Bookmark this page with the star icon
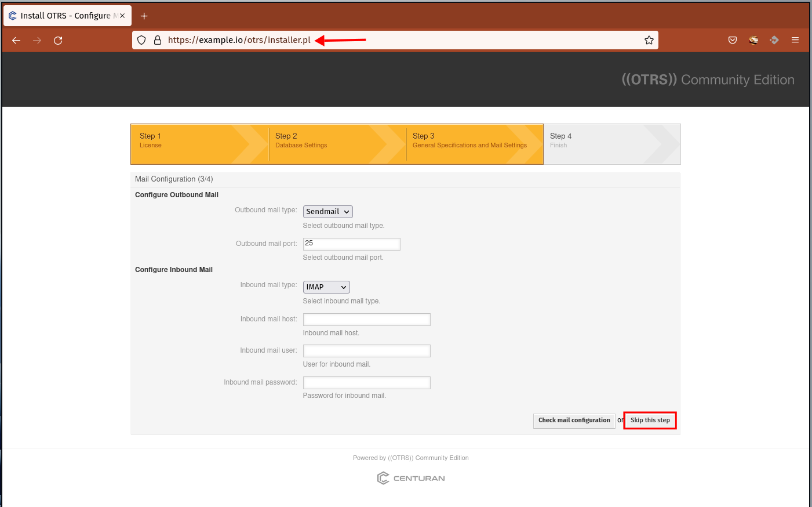Screen dimensions: 812x507 [x=649, y=40]
